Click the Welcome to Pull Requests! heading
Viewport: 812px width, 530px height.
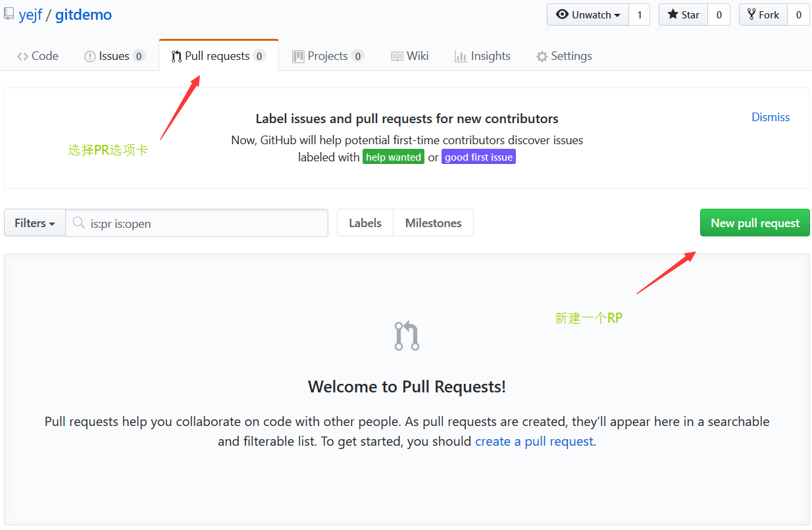407,386
